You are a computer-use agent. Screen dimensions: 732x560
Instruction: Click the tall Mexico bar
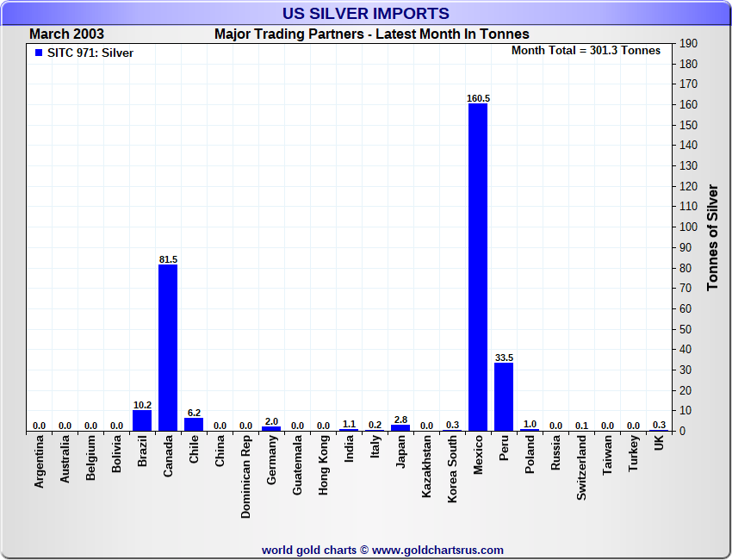click(478, 267)
